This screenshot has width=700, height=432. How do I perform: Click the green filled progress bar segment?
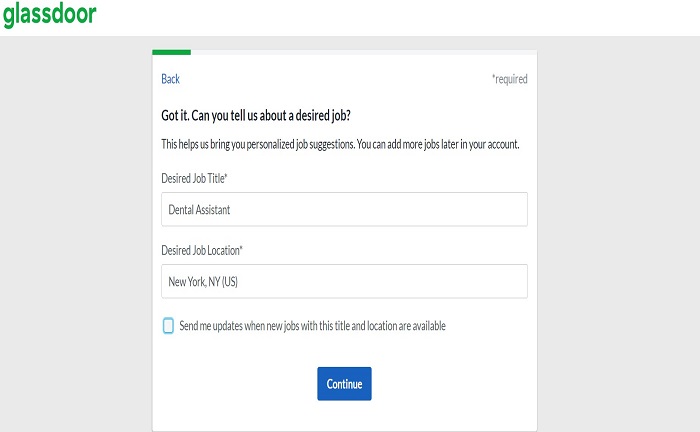171,52
